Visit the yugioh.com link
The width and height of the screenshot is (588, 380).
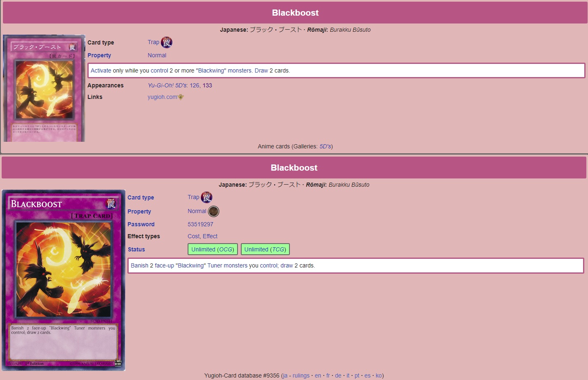click(162, 97)
